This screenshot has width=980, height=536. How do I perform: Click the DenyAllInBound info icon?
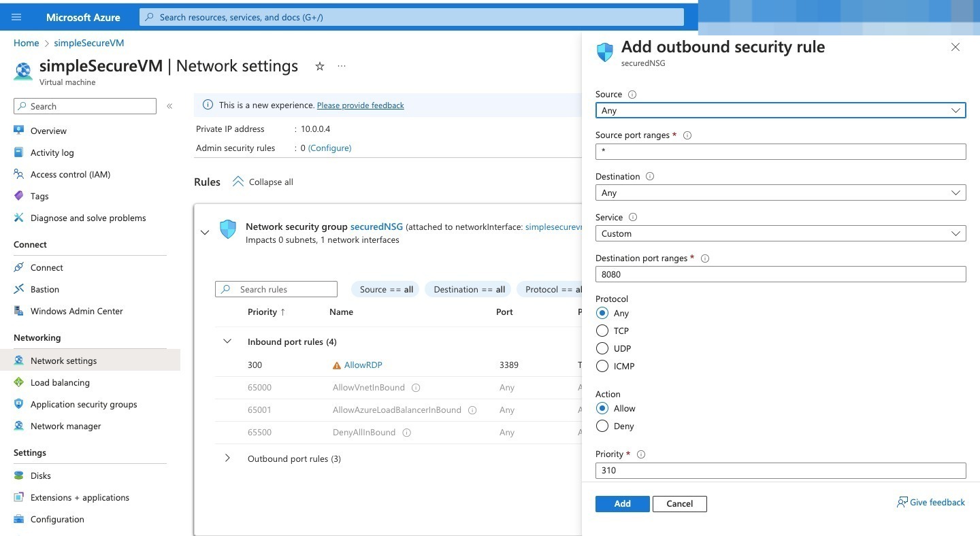(407, 433)
